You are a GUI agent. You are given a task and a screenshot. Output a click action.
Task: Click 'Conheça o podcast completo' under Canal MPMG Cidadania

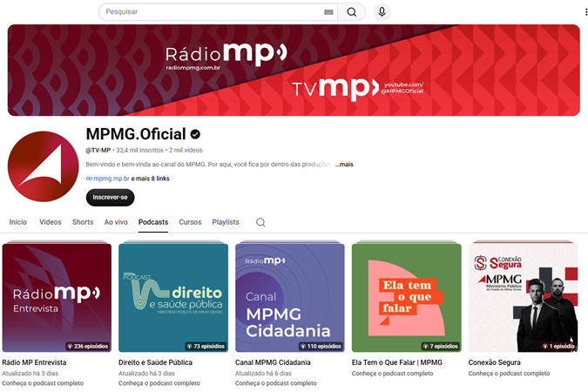click(x=275, y=383)
